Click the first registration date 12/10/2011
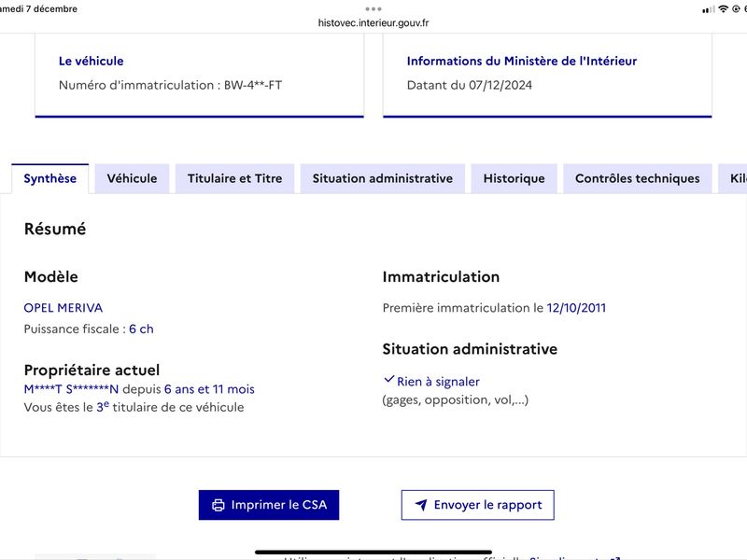The image size is (747, 560). pyautogui.click(x=576, y=308)
